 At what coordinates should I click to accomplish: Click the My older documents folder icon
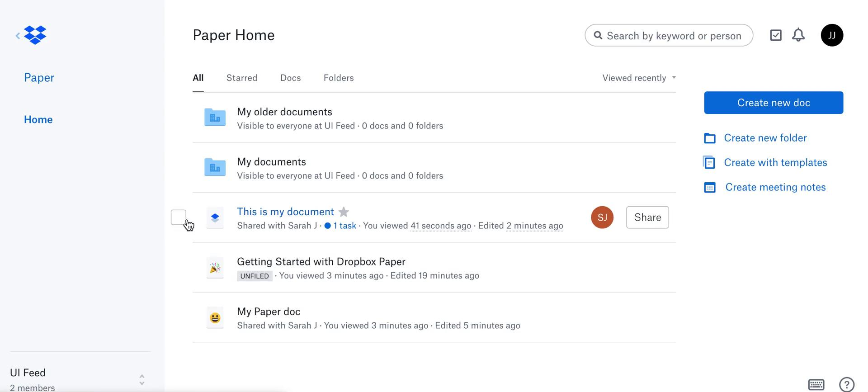click(x=215, y=117)
